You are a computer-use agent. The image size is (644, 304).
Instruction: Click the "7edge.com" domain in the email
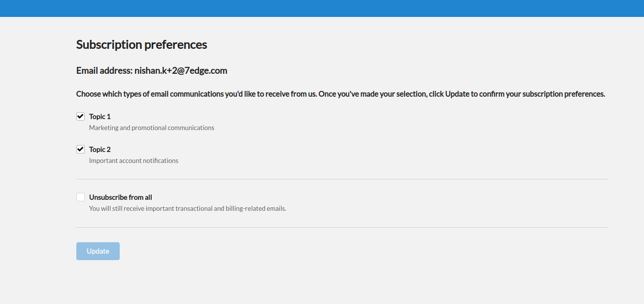206,71
